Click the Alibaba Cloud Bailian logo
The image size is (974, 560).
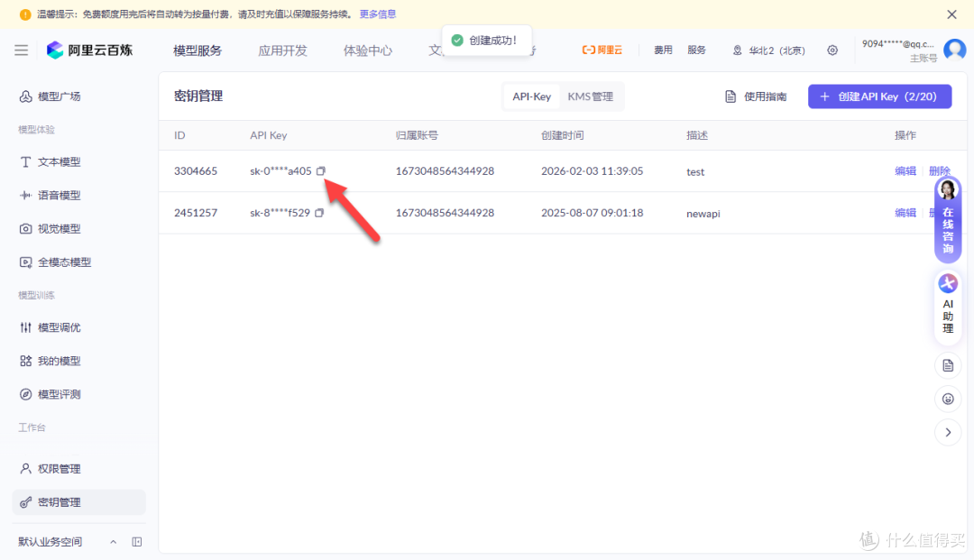pyautogui.click(x=89, y=50)
